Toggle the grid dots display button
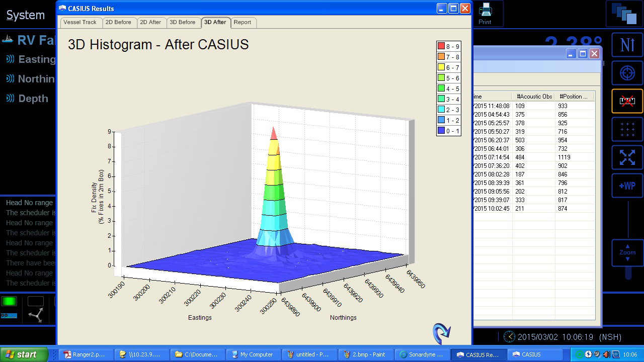The height and width of the screenshot is (362, 644). [627, 130]
